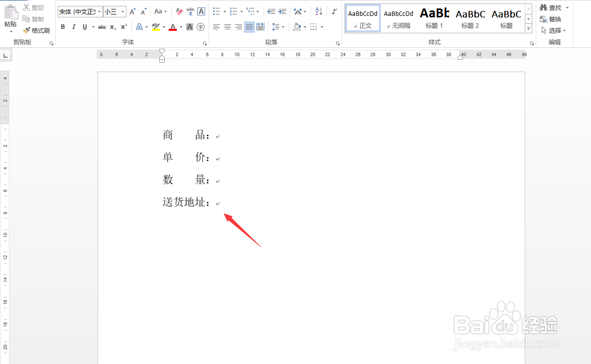Viewport: 591px width, 364px height.
Task: Center align the text
Action: [227, 27]
